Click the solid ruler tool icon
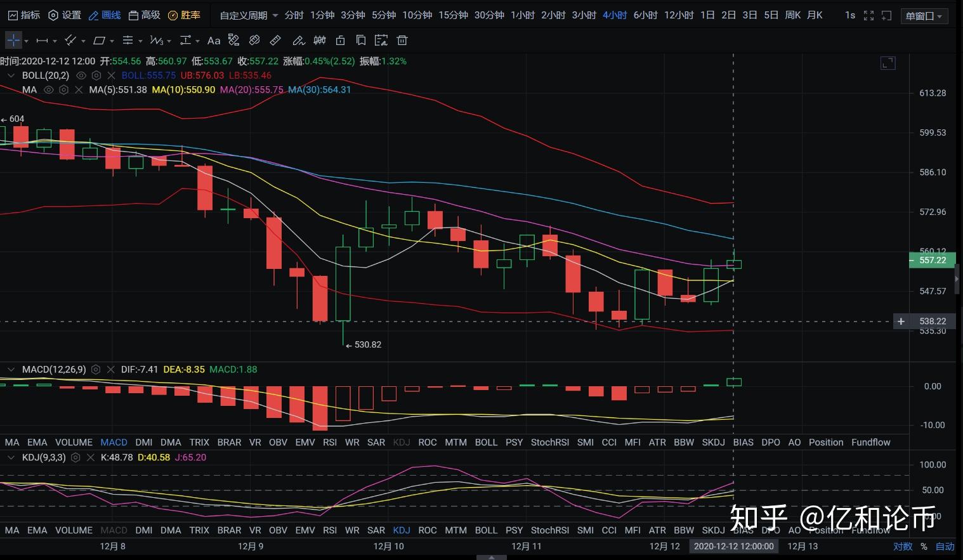Screen dimensions: 963x560 [275, 41]
